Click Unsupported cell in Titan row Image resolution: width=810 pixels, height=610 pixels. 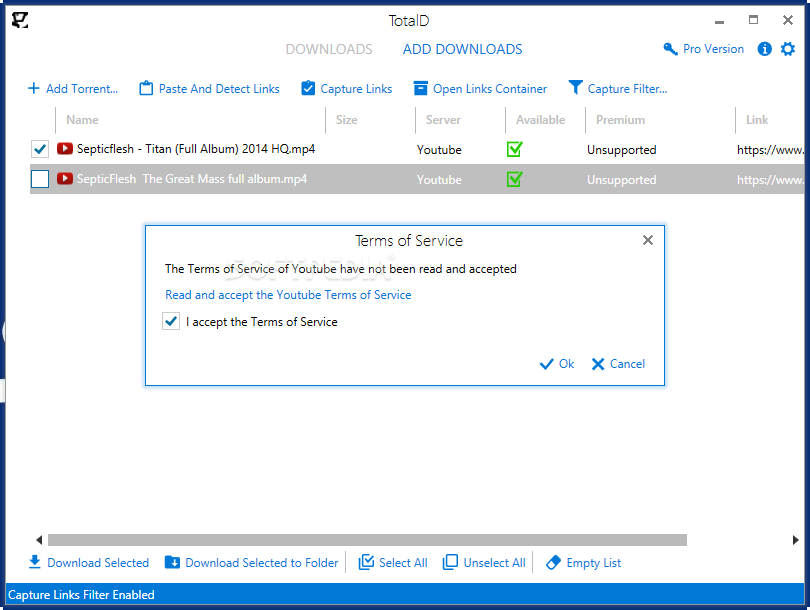click(621, 150)
